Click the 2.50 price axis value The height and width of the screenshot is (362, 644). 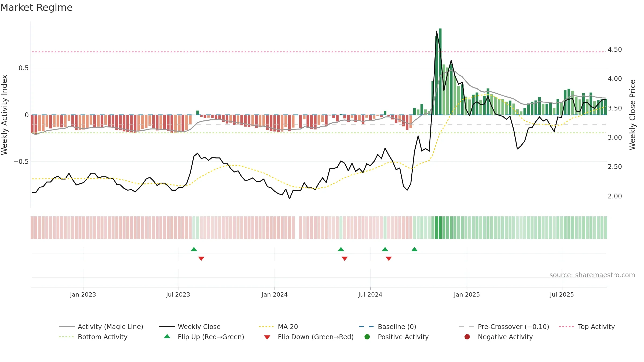[x=615, y=167]
